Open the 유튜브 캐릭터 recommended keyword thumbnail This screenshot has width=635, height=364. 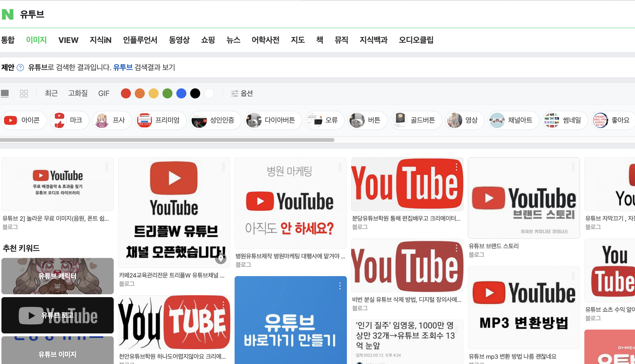[x=58, y=276]
